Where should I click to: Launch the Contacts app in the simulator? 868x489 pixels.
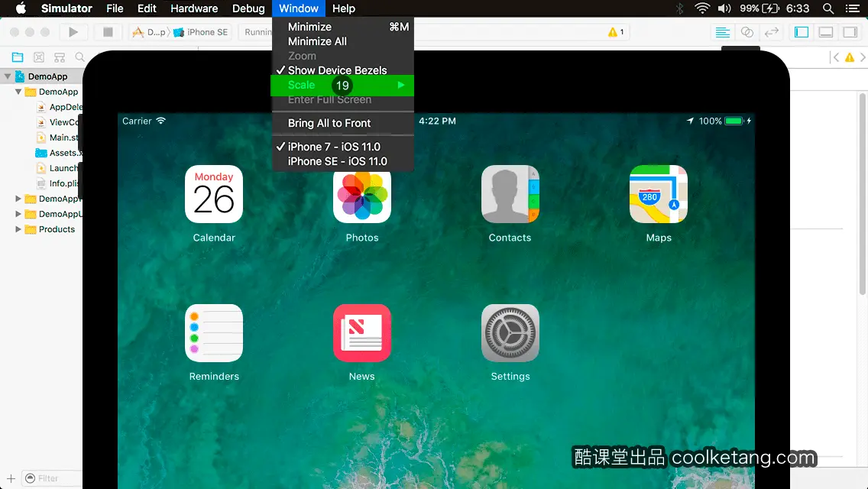[510, 194]
